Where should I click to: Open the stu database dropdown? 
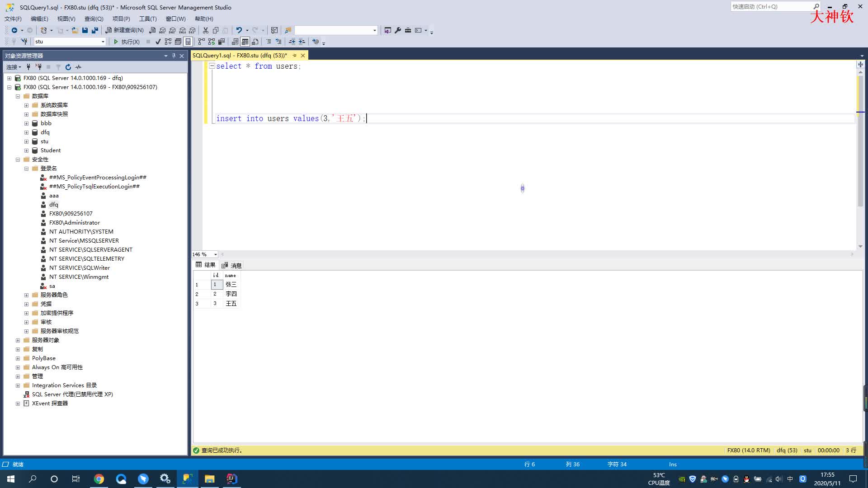(103, 42)
